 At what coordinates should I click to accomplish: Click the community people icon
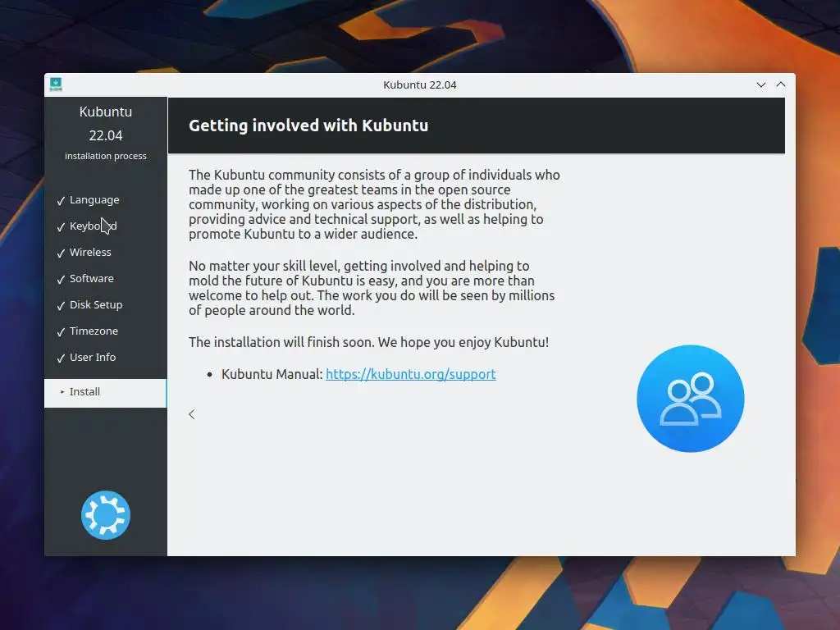pyautogui.click(x=690, y=399)
